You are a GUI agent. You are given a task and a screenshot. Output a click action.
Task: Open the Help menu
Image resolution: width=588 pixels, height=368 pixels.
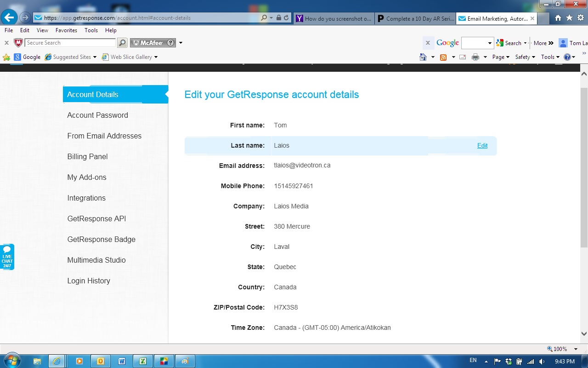click(x=111, y=30)
